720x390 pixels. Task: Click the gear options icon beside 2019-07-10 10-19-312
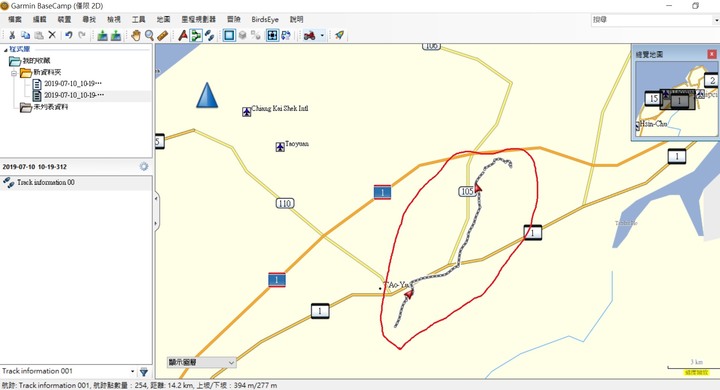[144, 166]
